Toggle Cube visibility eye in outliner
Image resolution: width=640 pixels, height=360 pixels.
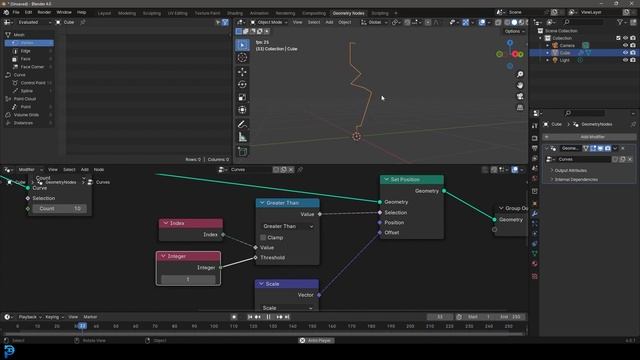coord(625,53)
